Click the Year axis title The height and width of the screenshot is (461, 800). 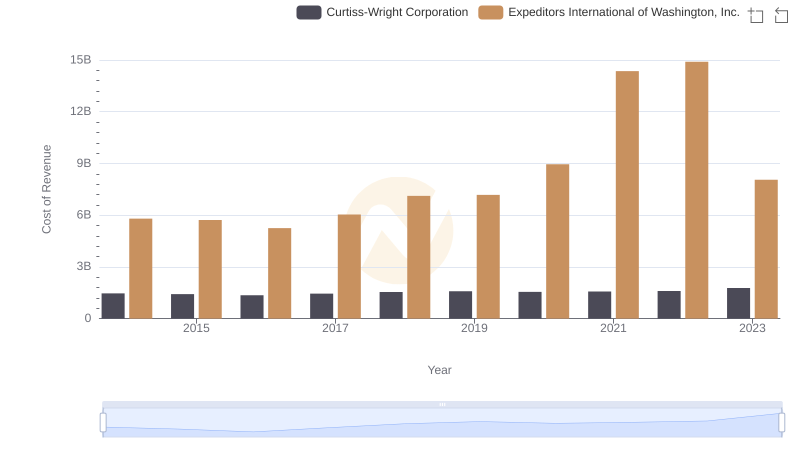(439, 370)
